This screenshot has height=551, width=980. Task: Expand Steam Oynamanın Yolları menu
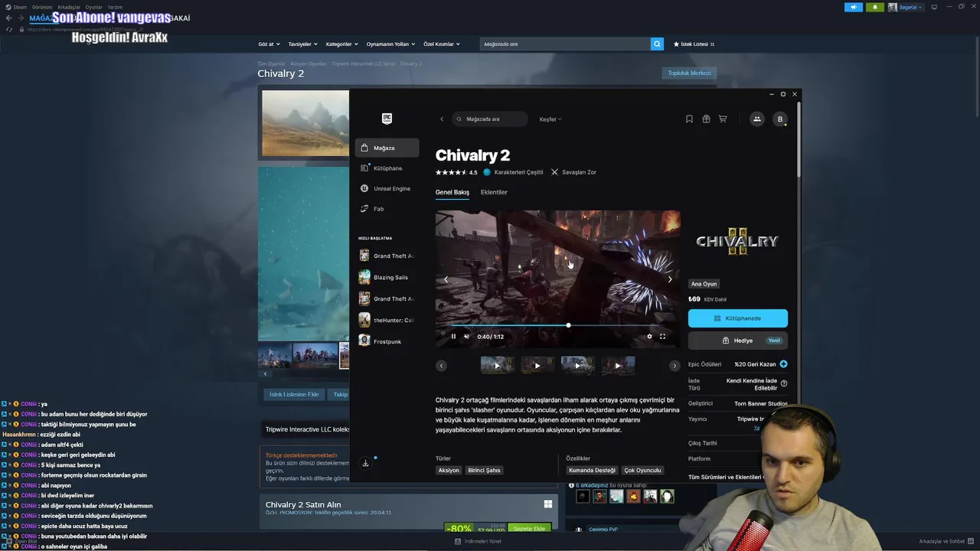click(x=390, y=44)
